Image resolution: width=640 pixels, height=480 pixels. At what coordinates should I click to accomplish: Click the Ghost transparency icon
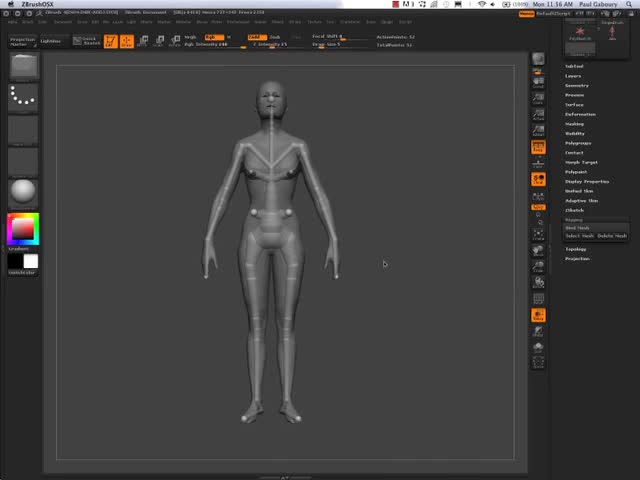coord(538,331)
